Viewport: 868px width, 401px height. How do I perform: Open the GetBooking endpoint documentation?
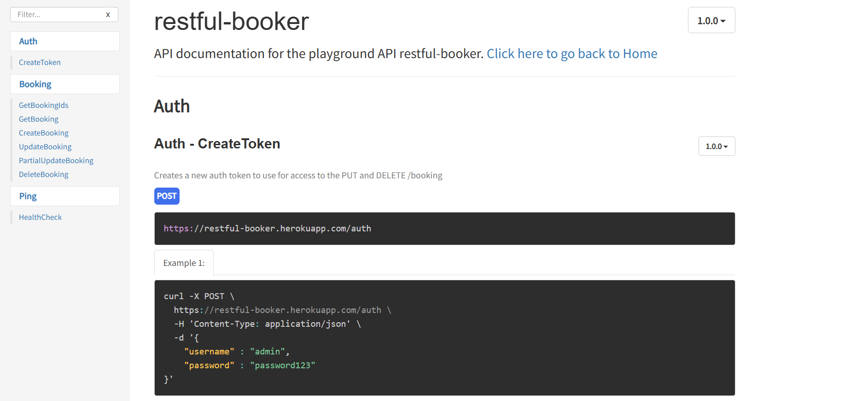[39, 119]
